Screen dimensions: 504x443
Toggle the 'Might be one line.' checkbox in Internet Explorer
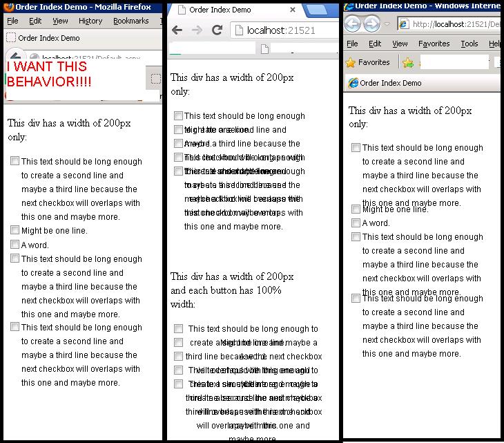tap(356, 209)
